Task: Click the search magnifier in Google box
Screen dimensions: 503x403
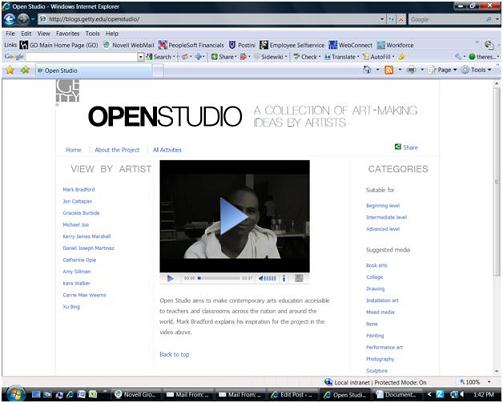Action: coord(489,20)
